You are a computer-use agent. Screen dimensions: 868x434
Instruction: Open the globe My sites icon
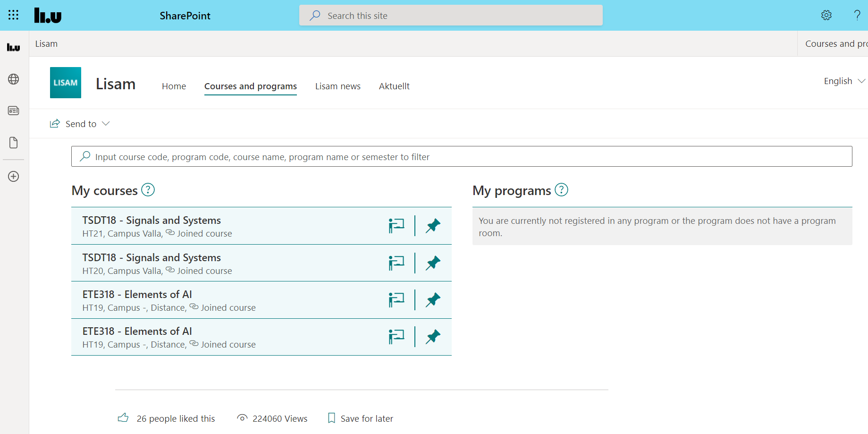click(13, 79)
